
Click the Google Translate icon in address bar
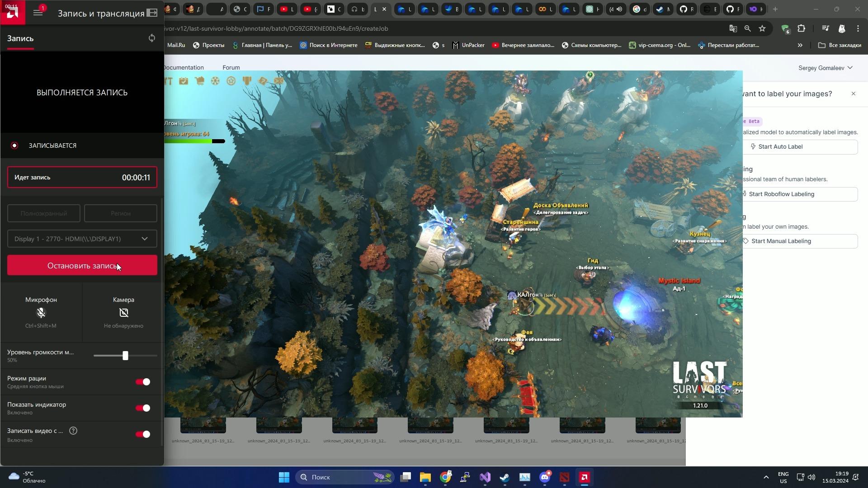click(x=733, y=28)
